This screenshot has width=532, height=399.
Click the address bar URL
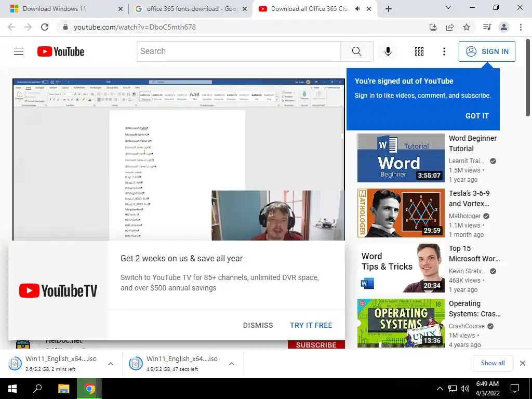pos(135,27)
